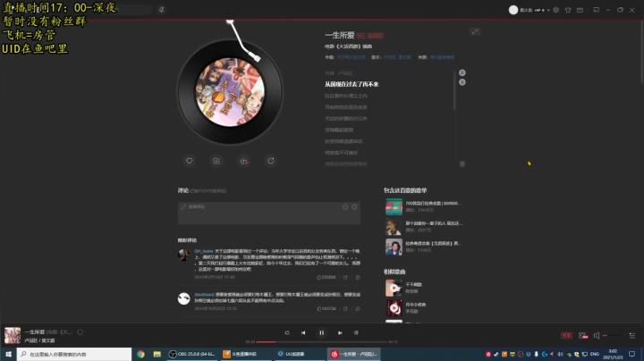This screenshot has width=644, height=361.
Task: Open the source link after 来源
Action: click(x=442, y=57)
